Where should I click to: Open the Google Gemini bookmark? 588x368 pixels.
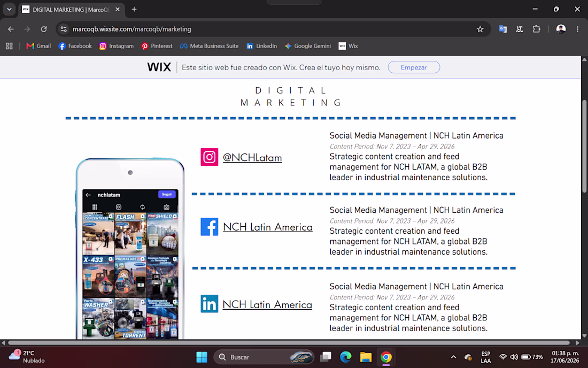click(x=307, y=46)
